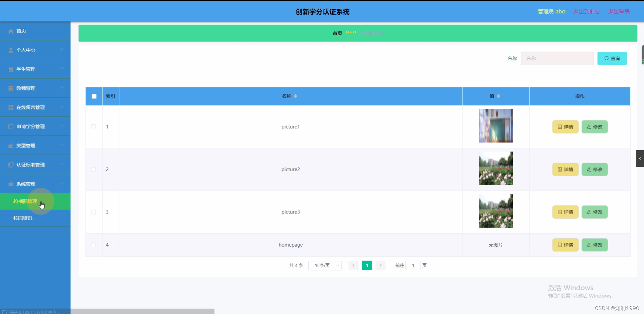Click the magnifier icon inside 查询 button

coord(606,58)
